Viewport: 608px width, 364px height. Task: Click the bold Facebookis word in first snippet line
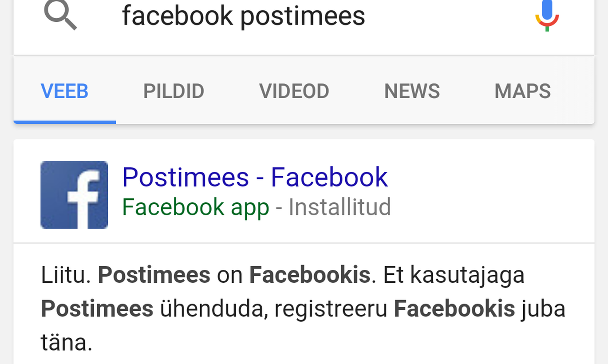coord(310,275)
